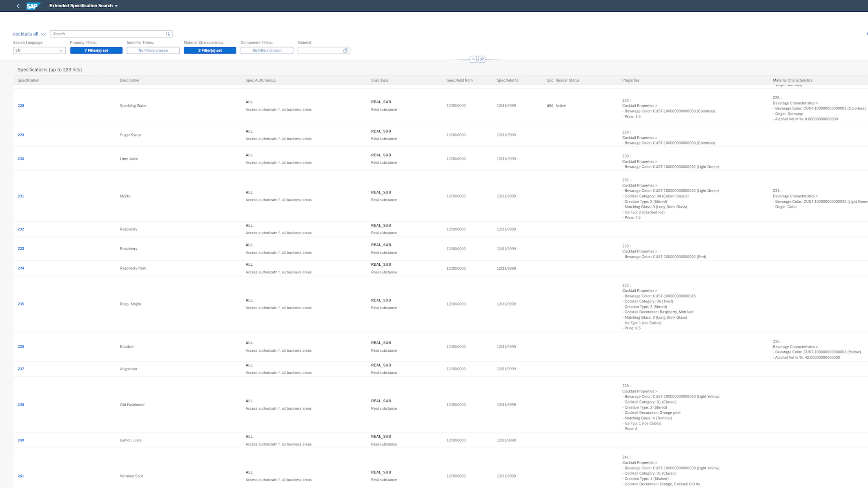Open specification link 238

(x=21, y=405)
